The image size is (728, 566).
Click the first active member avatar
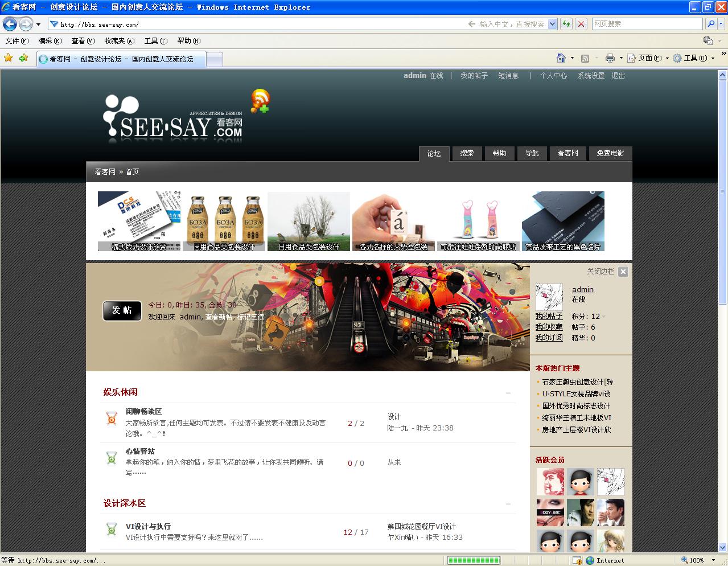550,482
